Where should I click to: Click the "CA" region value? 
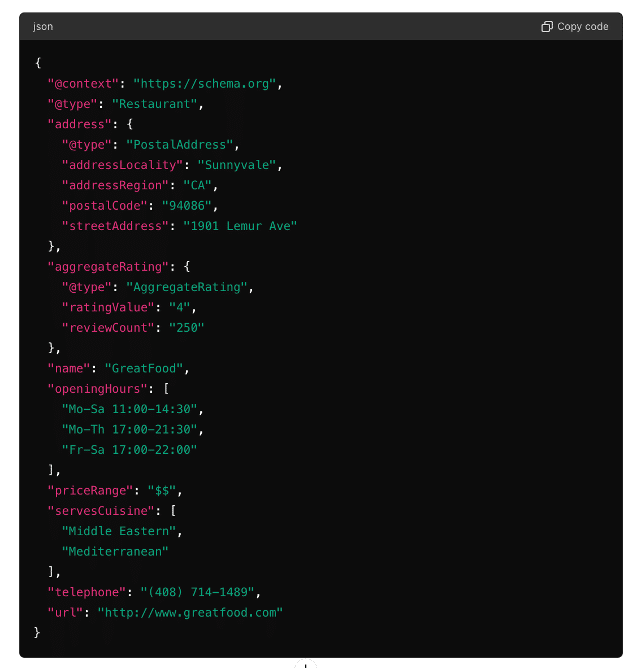(x=198, y=185)
